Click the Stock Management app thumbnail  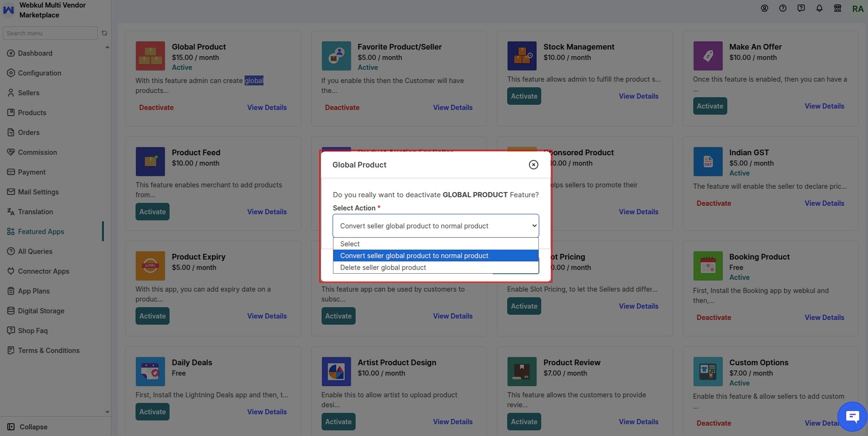coord(522,56)
